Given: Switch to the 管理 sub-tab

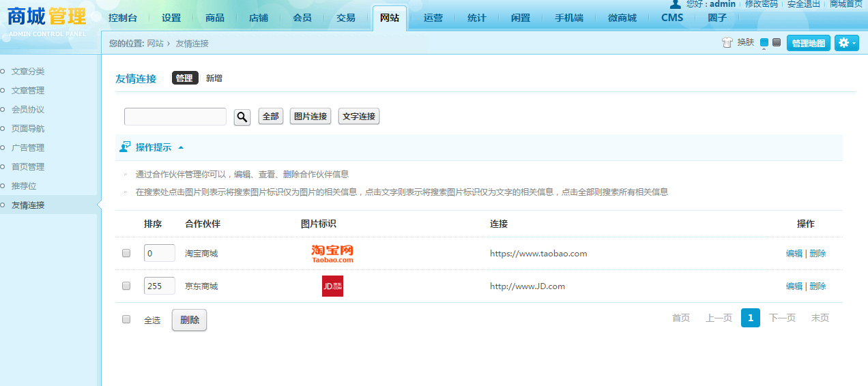Looking at the screenshot, I should (x=185, y=78).
